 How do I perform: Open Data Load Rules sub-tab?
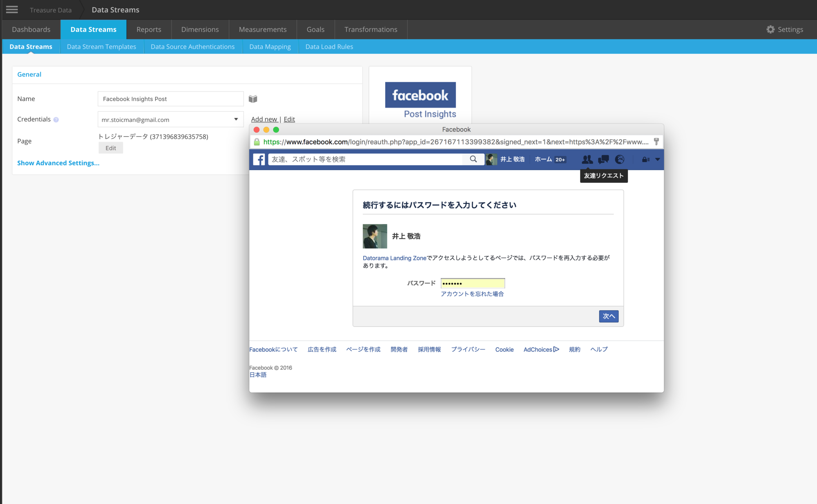tap(329, 47)
